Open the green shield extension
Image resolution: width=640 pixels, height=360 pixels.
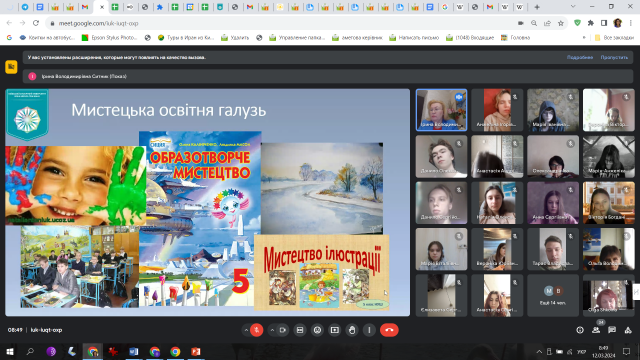577,23
